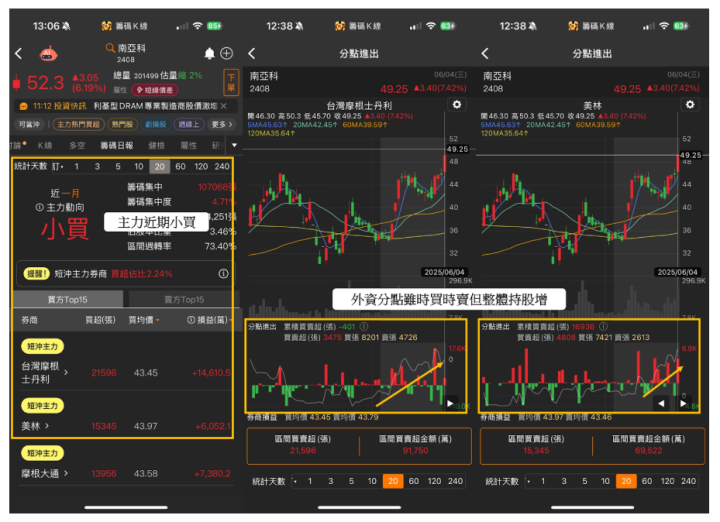Tap info icon beside 累積買賣超 16936
This screenshot has height=522, width=720.
603,327
